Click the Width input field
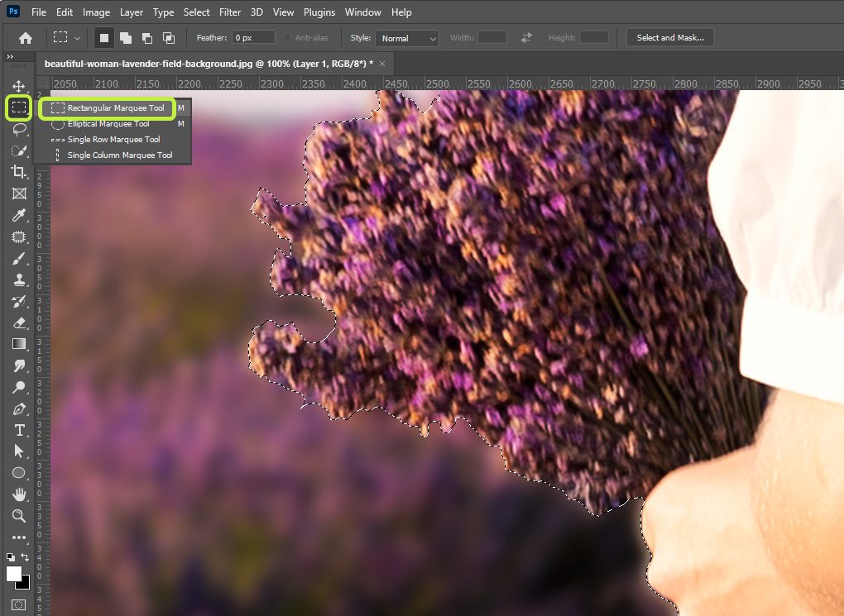 492,37
